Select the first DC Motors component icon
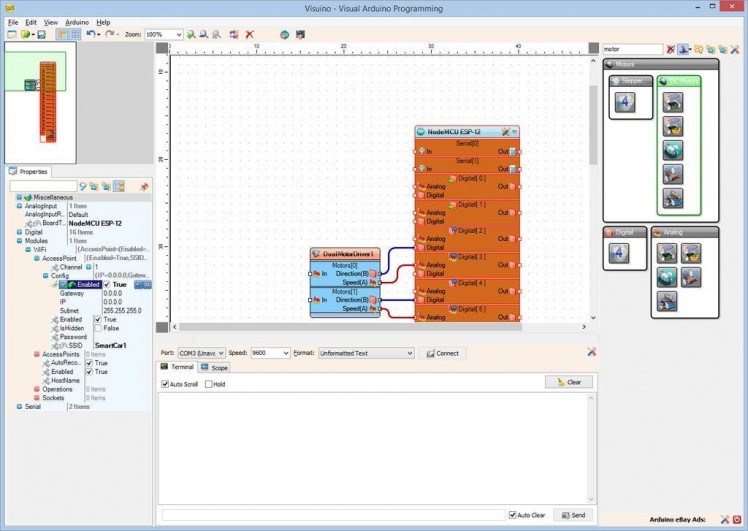The width and height of the screenshot is (748, 531). [x=673, y=101]
